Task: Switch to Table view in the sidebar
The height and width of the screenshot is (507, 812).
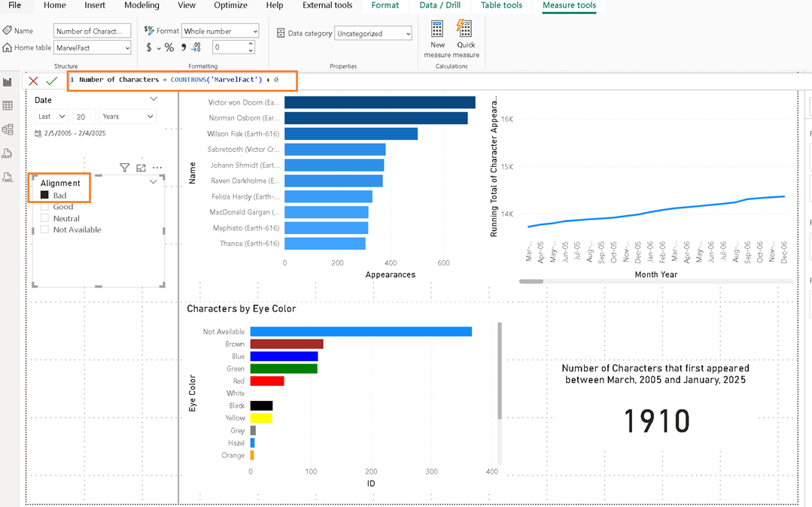Action: pos(8,106)
